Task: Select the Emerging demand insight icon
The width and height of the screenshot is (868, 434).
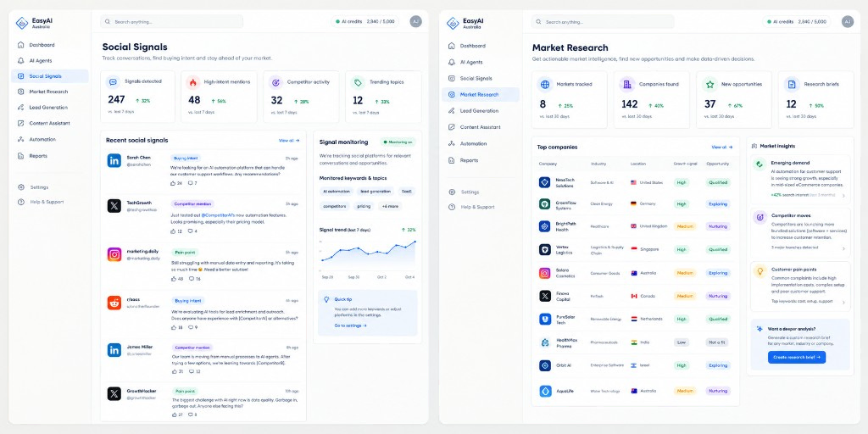Action: (759, 164)
